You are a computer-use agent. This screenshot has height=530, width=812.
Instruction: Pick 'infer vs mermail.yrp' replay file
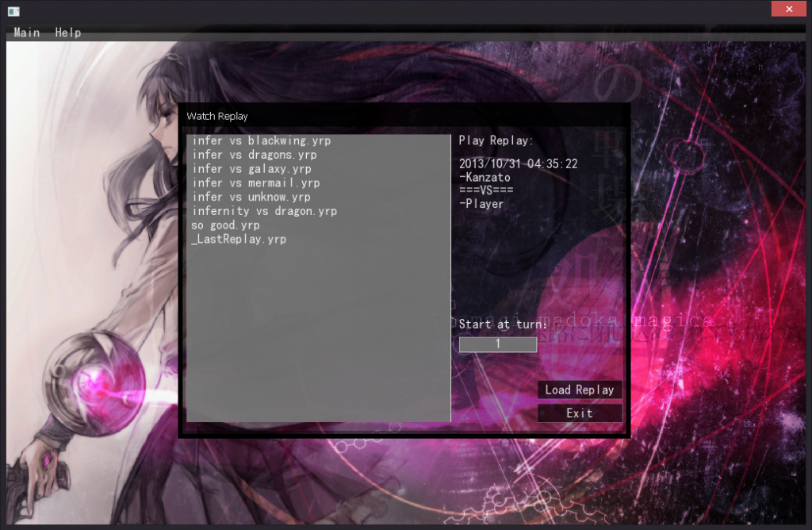point(255,183)
